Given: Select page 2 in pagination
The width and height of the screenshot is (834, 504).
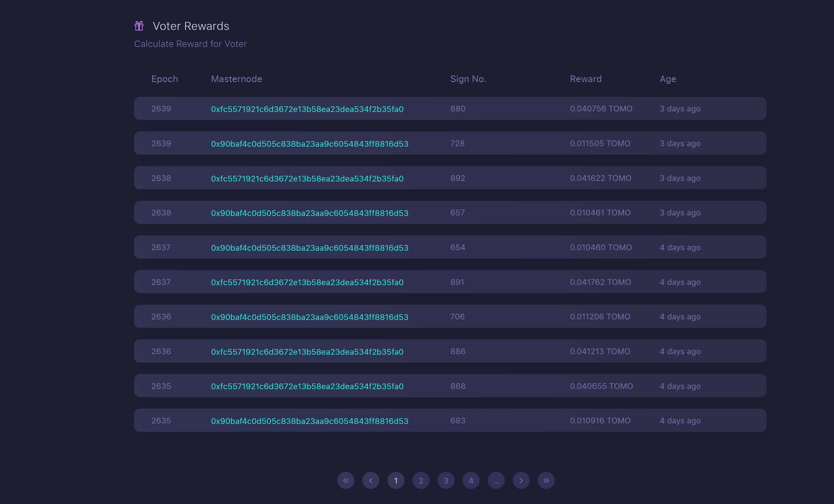Looking at the screenshot, I should point(421,480).
